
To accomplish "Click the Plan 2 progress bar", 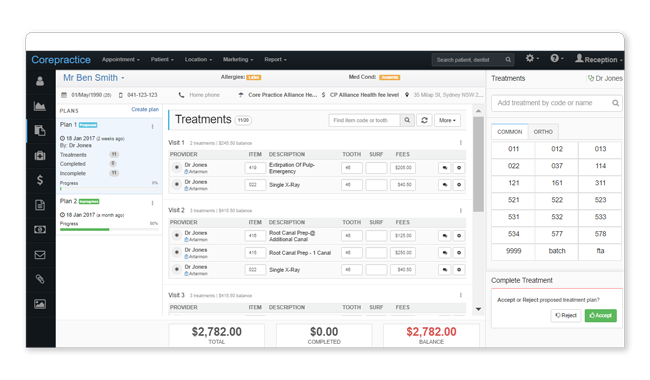I will coord(109,229).
